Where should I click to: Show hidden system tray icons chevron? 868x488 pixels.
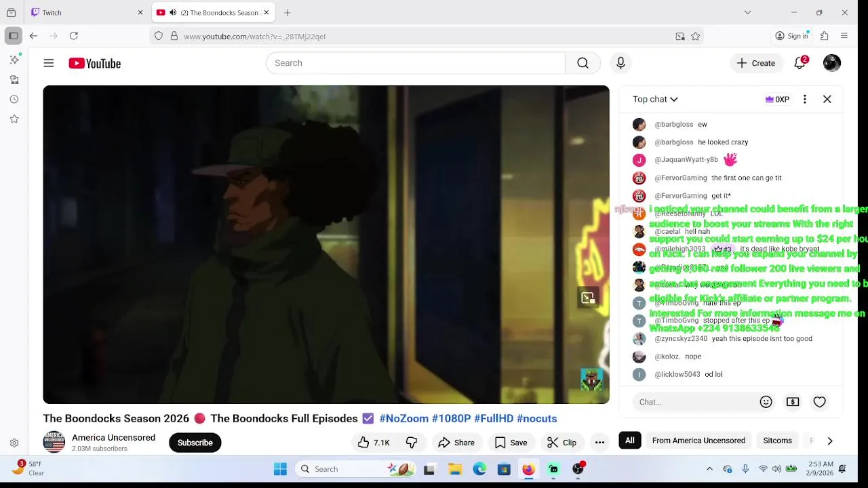709,469
